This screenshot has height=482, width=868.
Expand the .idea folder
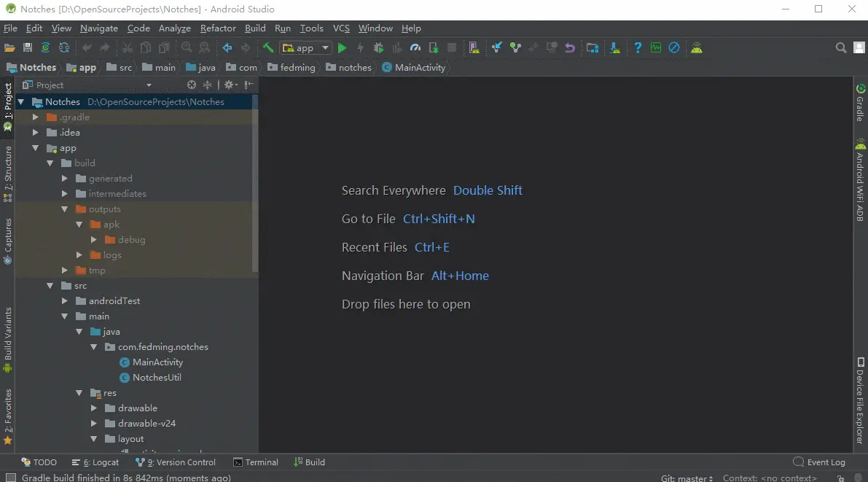pos(36,133)
